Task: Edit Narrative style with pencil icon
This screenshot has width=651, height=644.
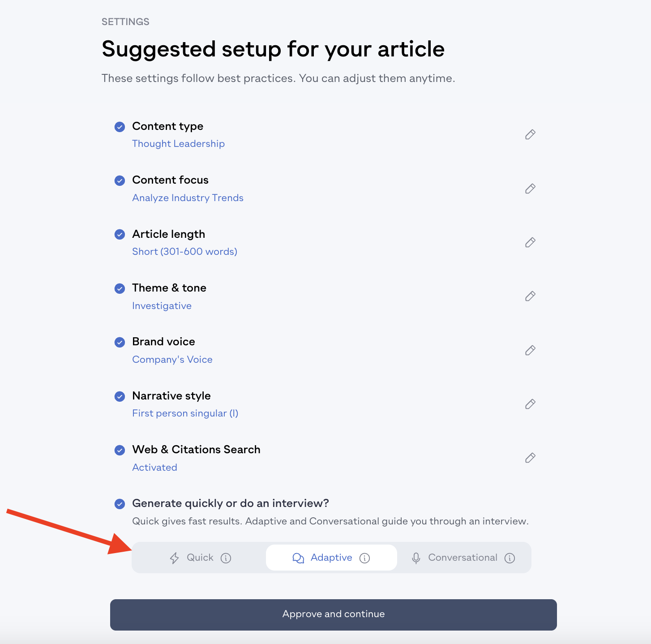Action: click(530, 404)
